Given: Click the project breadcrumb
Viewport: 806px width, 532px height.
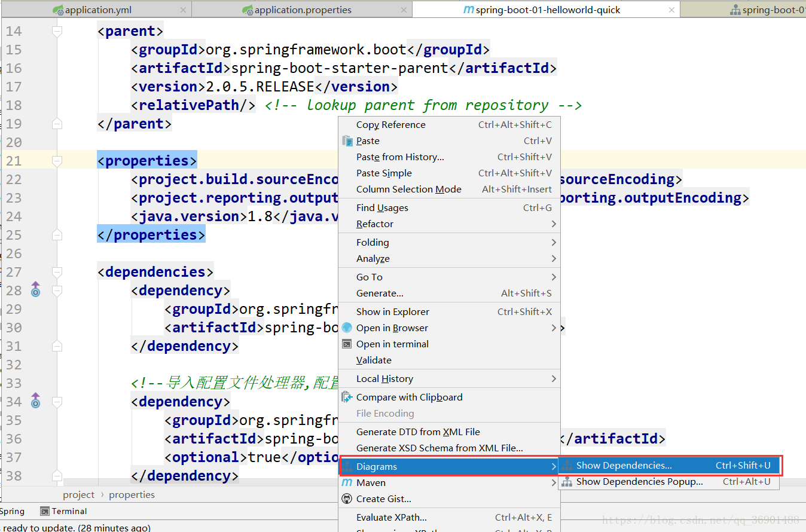Looking at the screenshot, I should pyautogui.click(x=78, y=495).
